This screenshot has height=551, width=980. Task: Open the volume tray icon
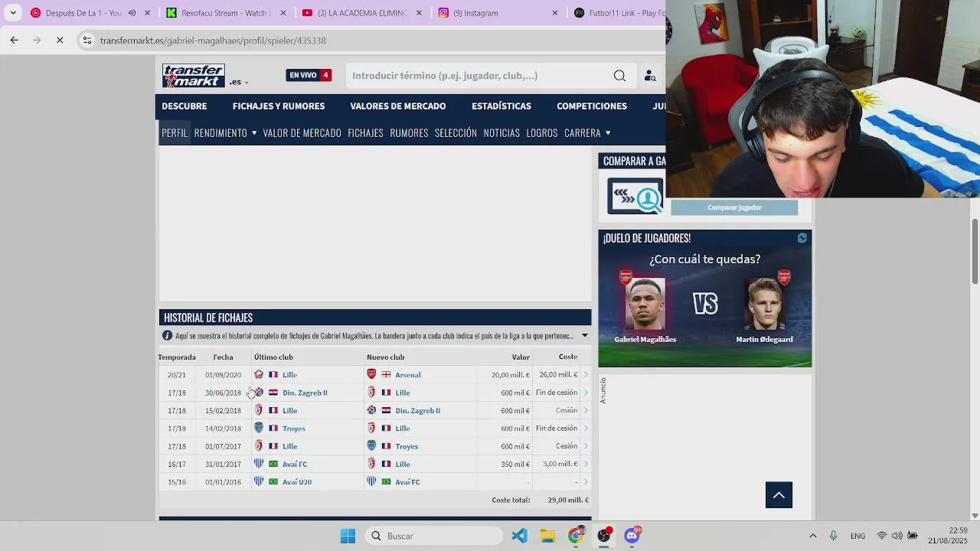pos(897,536)
